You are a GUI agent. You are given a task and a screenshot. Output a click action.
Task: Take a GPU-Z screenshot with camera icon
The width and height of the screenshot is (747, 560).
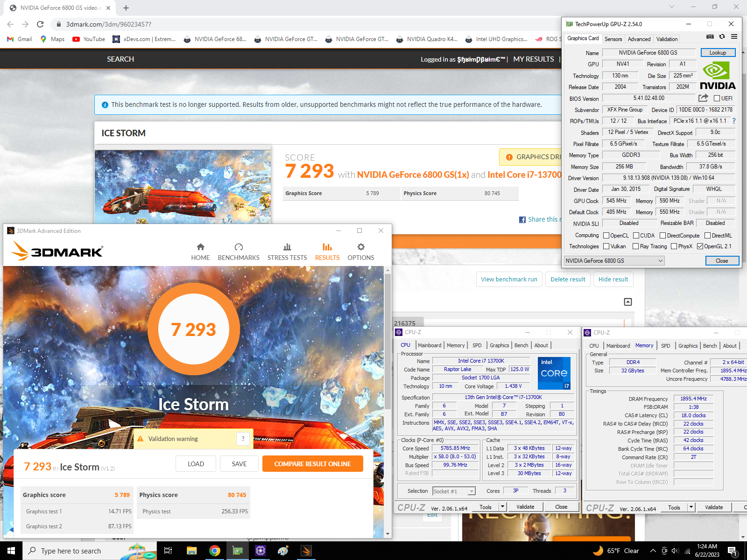[710, 36]
